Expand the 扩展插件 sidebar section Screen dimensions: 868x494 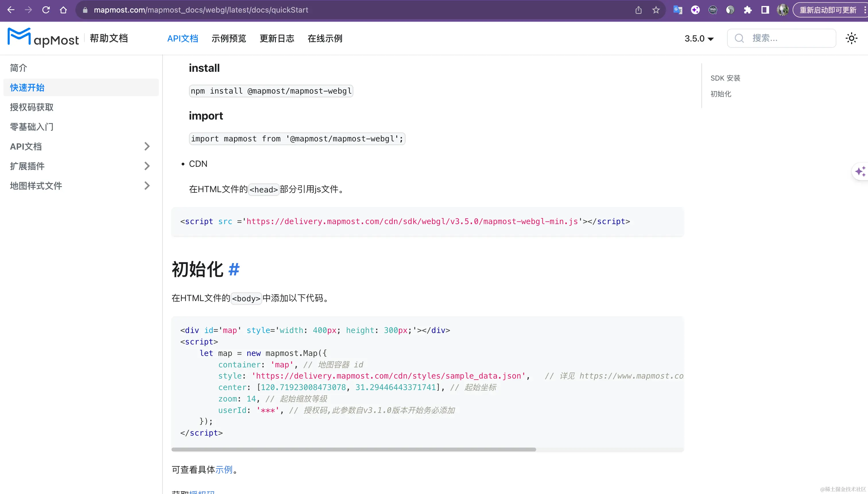(x=147, y=166)
